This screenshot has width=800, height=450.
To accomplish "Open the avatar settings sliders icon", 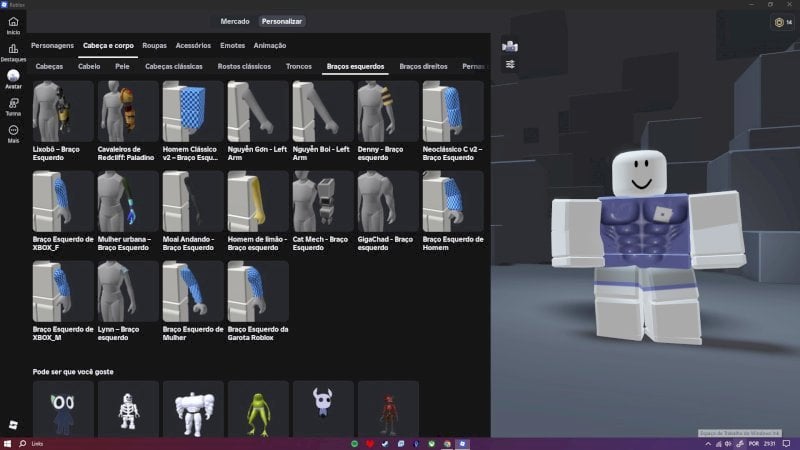I will coord(510,65).
